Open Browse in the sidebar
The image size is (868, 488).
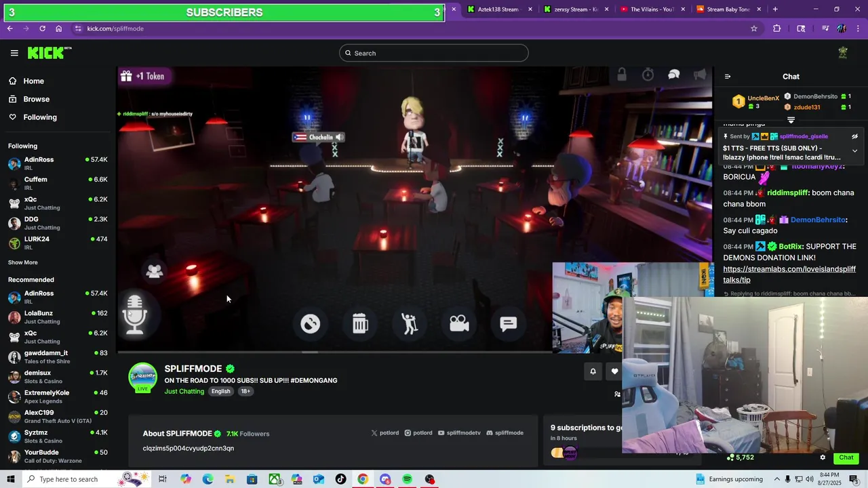pos(29,99)
